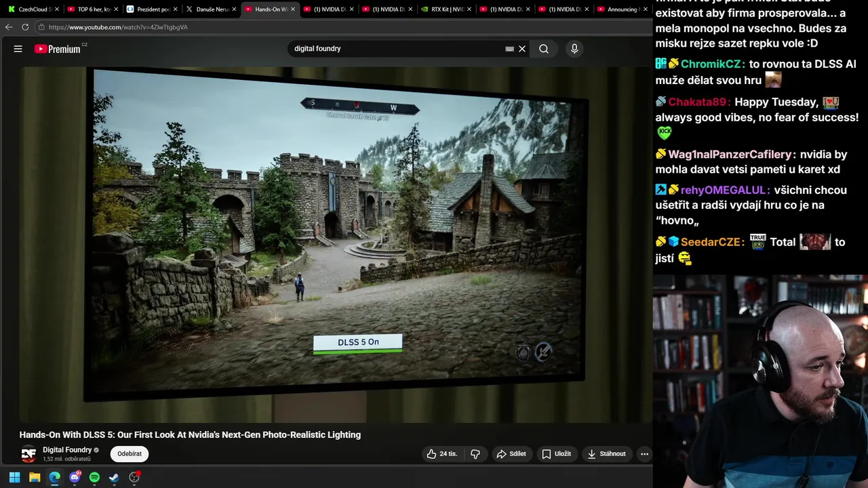Dislike the video with thumbs down

point(475,454)
